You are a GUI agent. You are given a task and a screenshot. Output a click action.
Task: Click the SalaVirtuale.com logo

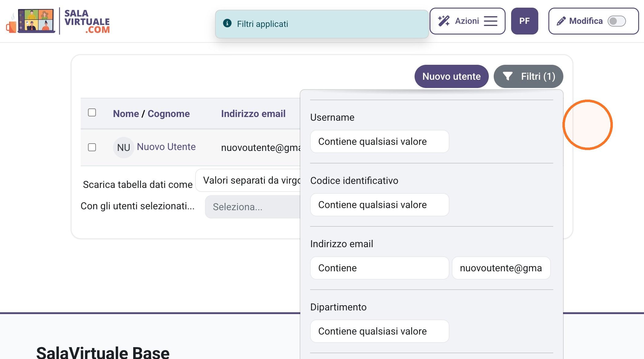click(x=58, y=21)
